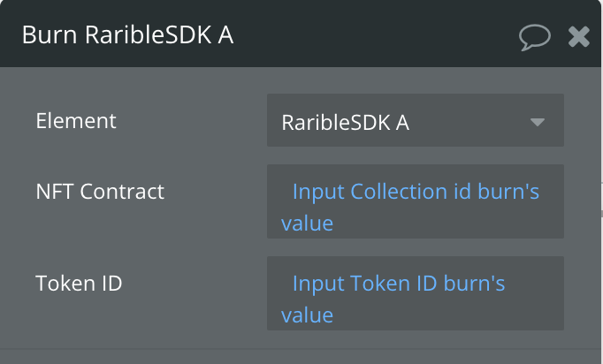Edit the NFT Contract expression field
The height and width of the screenshot is (364, 603).
[x=416, y=201]
